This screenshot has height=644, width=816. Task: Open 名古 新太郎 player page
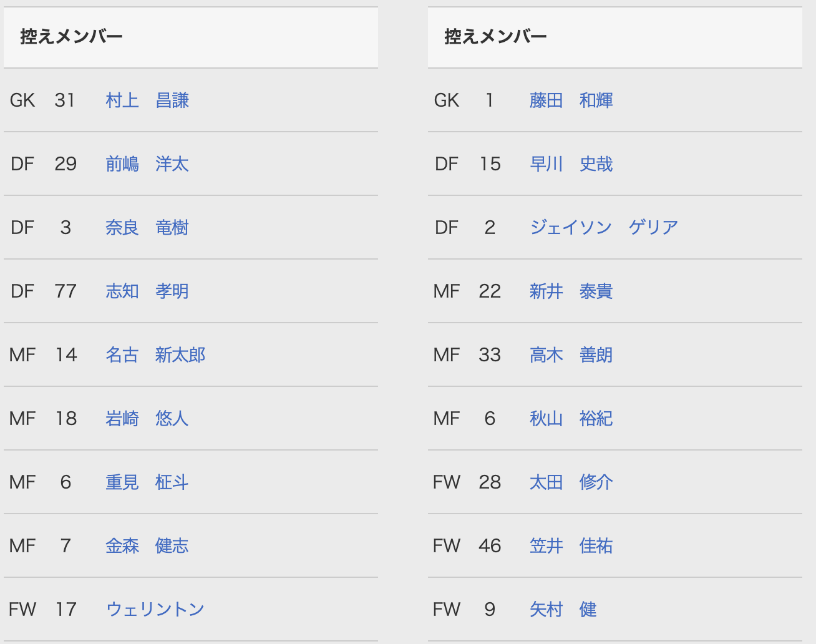155,355
